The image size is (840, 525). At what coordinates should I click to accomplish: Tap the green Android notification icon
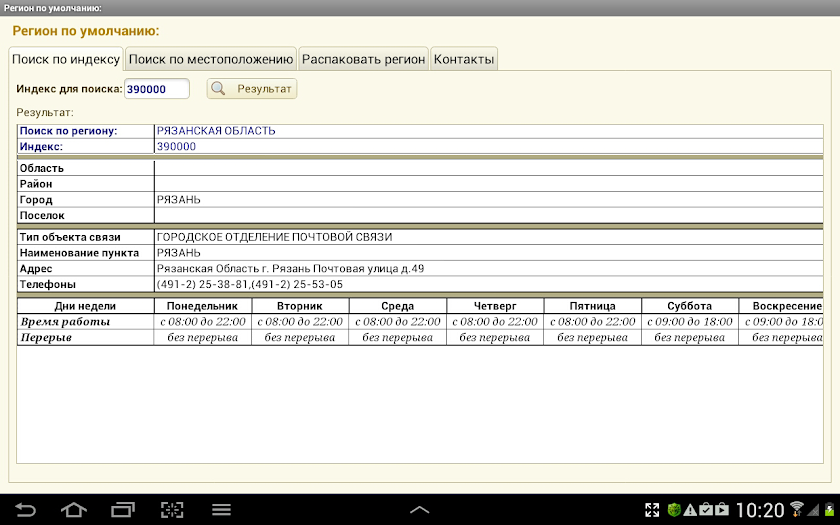click(674, 509)
